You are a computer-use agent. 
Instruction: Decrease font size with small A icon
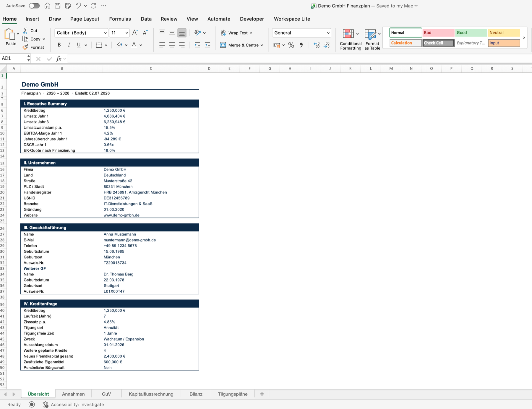[x=145, y=33]
